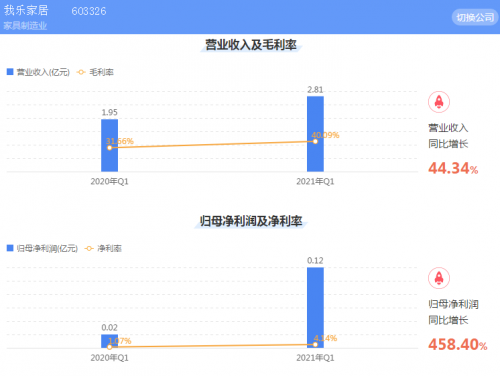This screenshot has width=500, height=376.
Task: Click the 4.14% net margin data point
Action: click(x=315, y=344)
